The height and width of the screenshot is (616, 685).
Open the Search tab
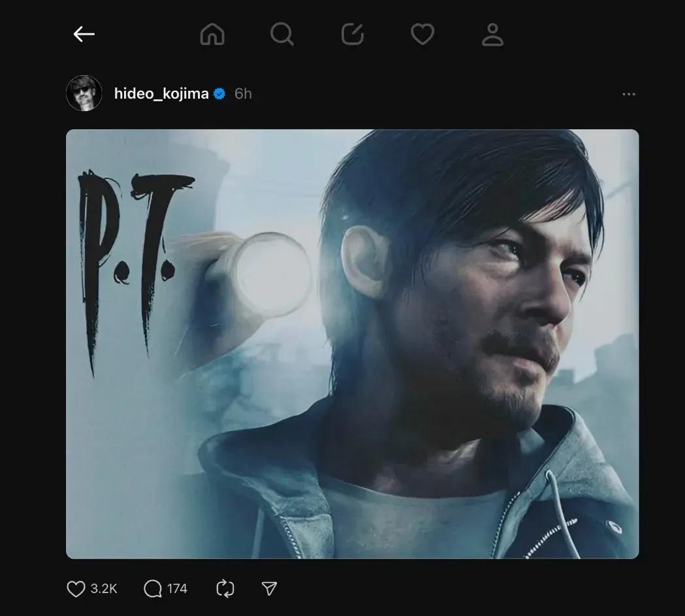tap(282, 34)
